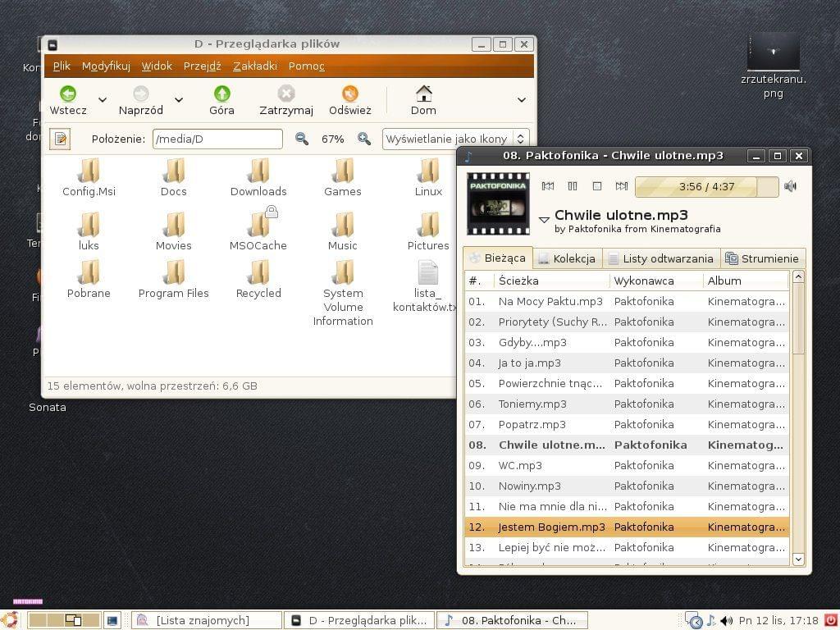Select the System Volume Information folder
840x630 pixels.
343,294
